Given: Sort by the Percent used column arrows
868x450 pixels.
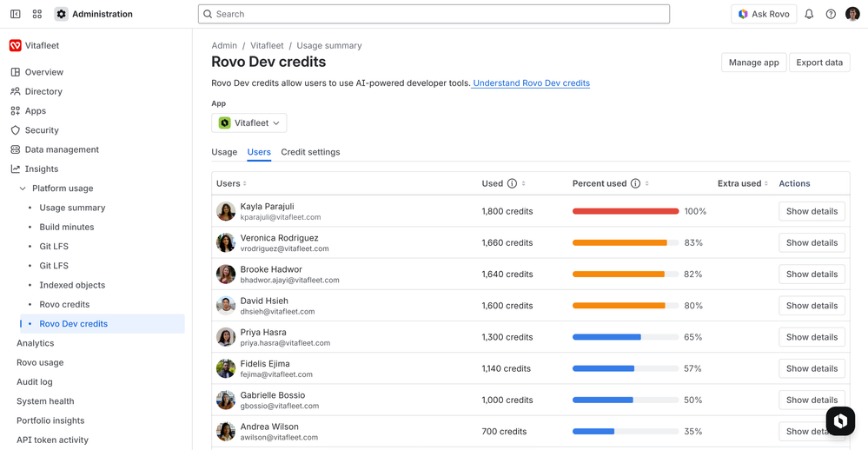Looking at the screenshot, I should tap(646, 183).
